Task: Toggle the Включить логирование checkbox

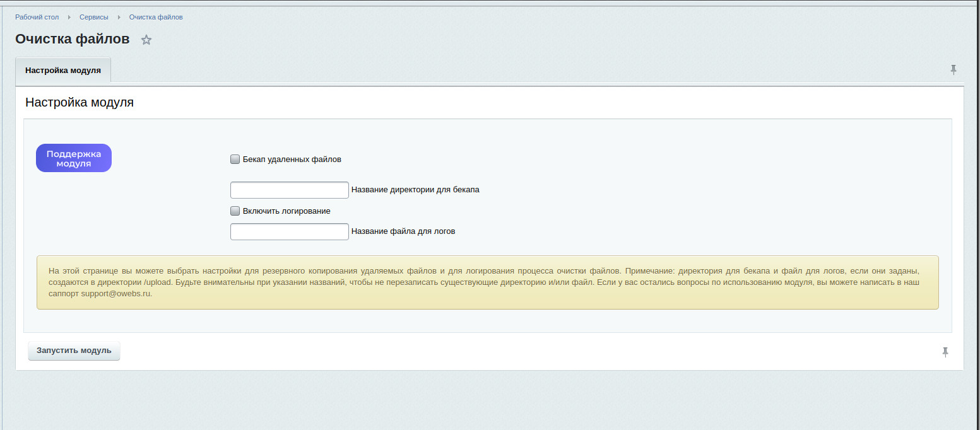Action: [x=235, y=211]
